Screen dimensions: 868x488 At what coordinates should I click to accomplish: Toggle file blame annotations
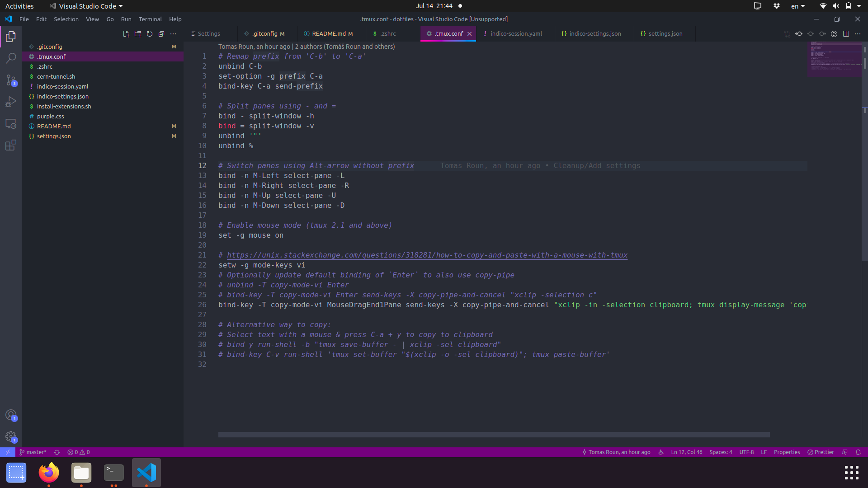tap(834, 34)
